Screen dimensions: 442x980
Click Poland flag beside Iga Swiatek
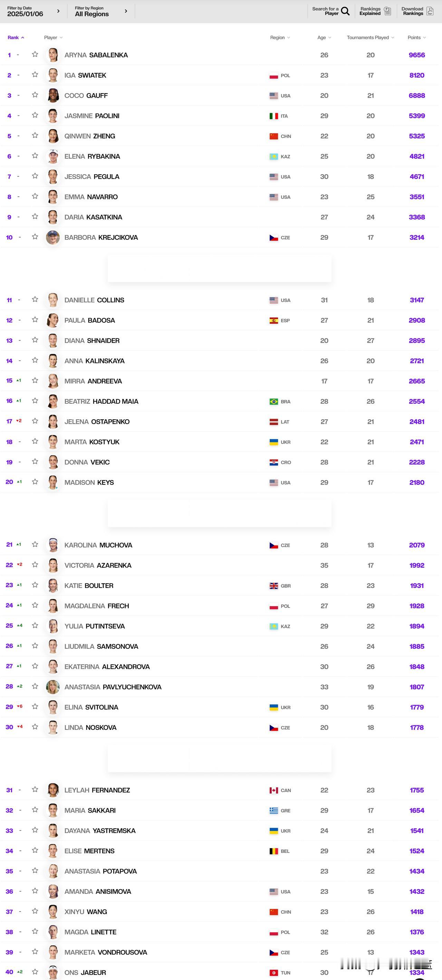[x=274, y=76]
